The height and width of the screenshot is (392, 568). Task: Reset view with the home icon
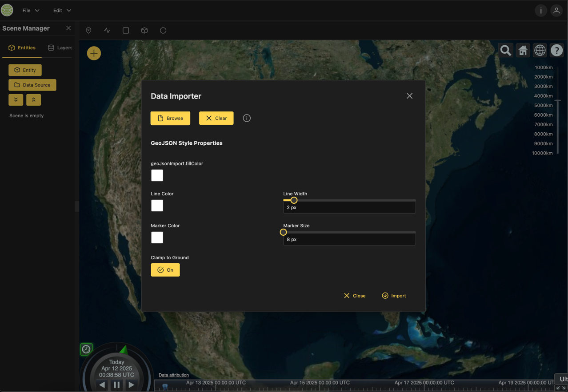click(523, 51)
